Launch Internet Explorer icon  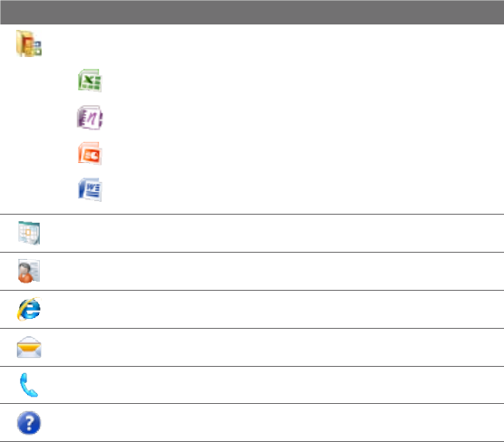click(29, 309)
